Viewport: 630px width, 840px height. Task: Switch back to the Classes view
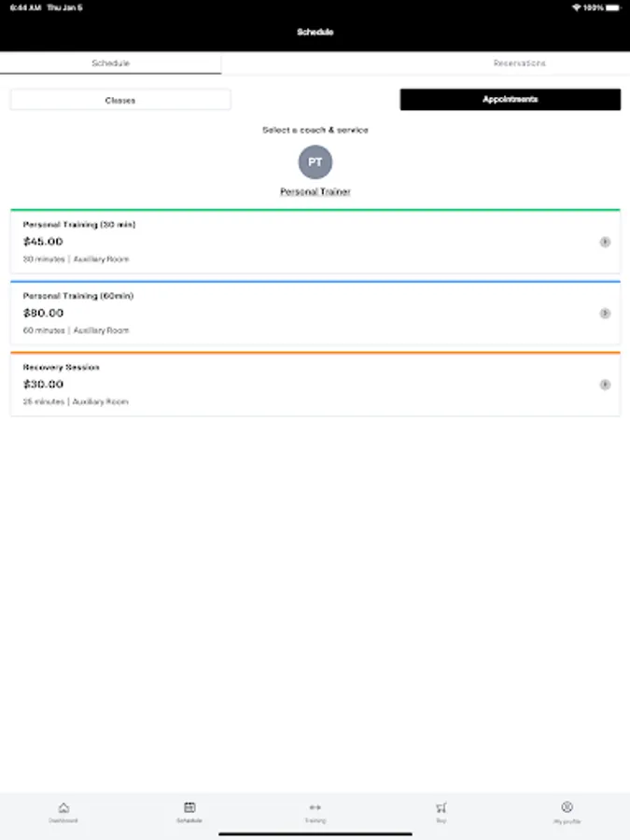click(x=120, y=98)
